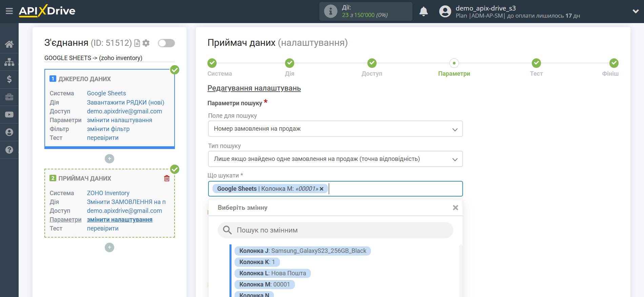Click receiver demo.apixdrive@gmail.com link
The height and width of the screenshot is (297, 644).
point(124,211)
